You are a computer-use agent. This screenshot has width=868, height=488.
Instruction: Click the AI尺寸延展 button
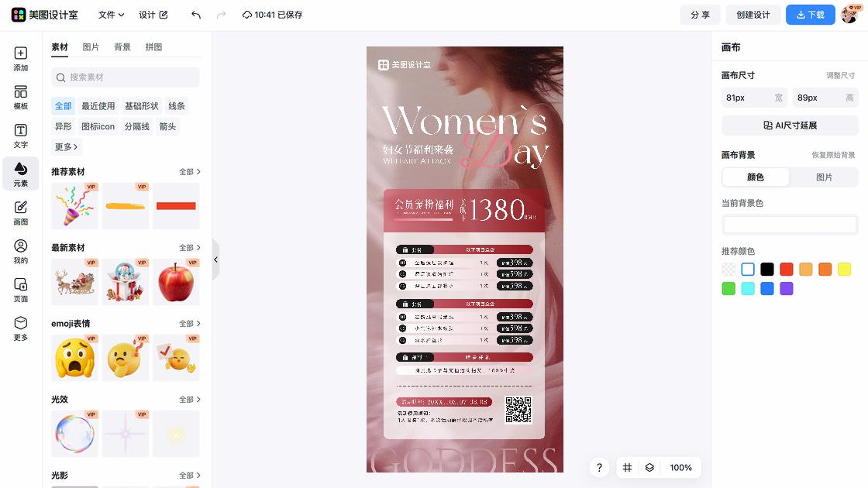(x=790, y=125)
